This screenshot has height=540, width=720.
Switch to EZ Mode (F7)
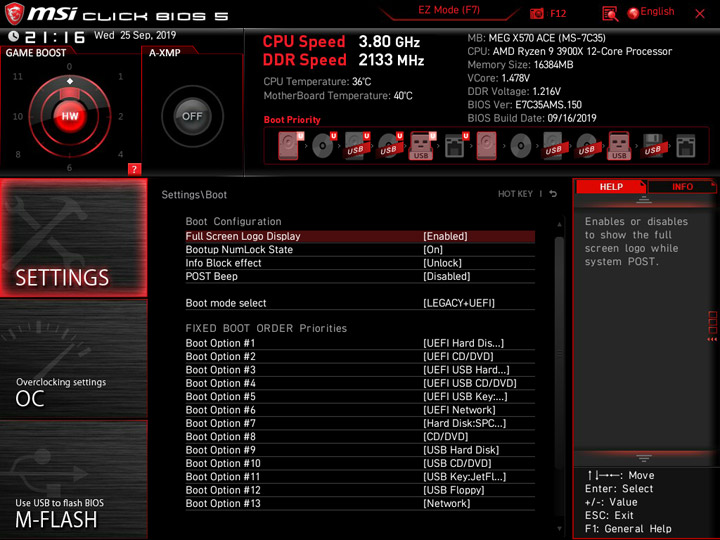449,10
